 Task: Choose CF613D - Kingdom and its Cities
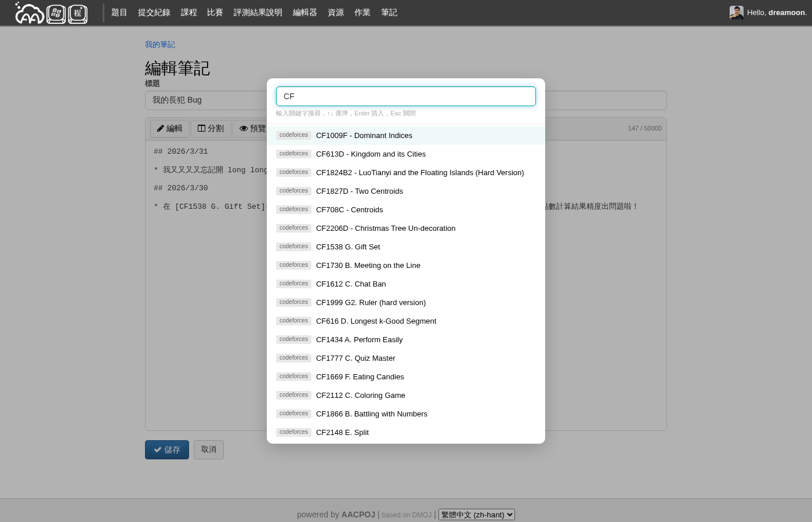pos(371,154)
